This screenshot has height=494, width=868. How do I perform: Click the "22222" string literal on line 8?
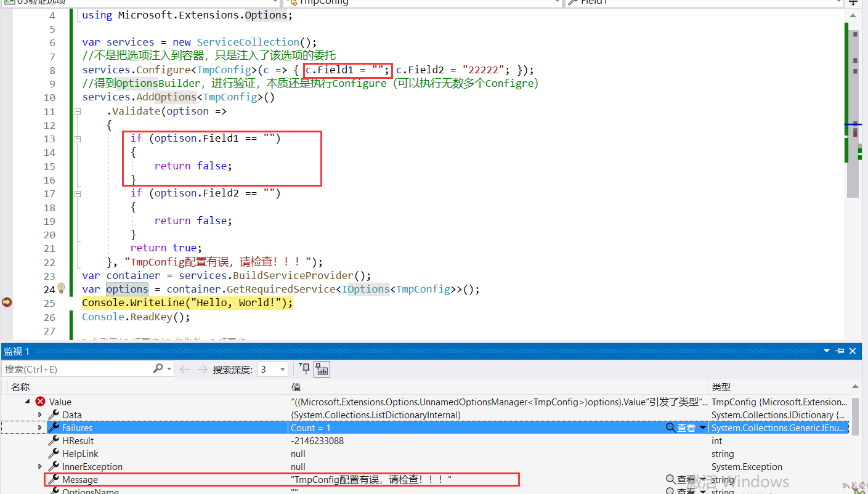(483, 70)
